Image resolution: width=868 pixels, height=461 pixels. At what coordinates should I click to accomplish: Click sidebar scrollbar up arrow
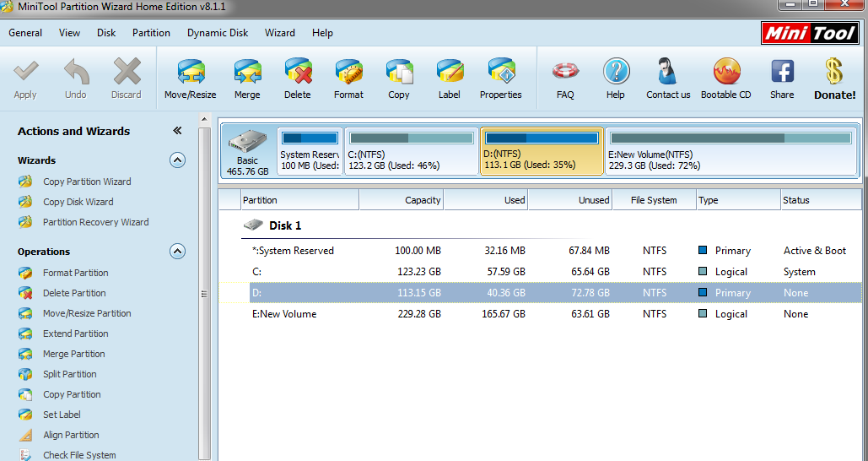coord(204,119)
